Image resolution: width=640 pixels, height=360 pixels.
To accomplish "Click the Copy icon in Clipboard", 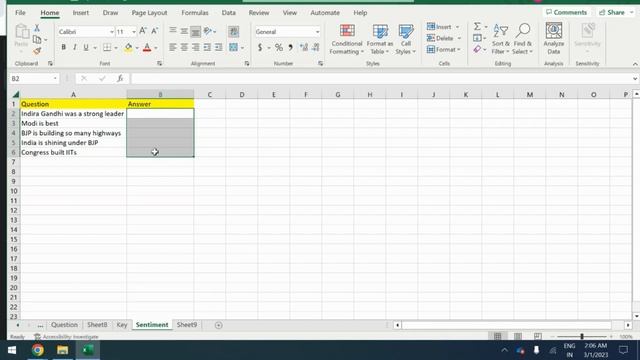I will pos(37,40).
